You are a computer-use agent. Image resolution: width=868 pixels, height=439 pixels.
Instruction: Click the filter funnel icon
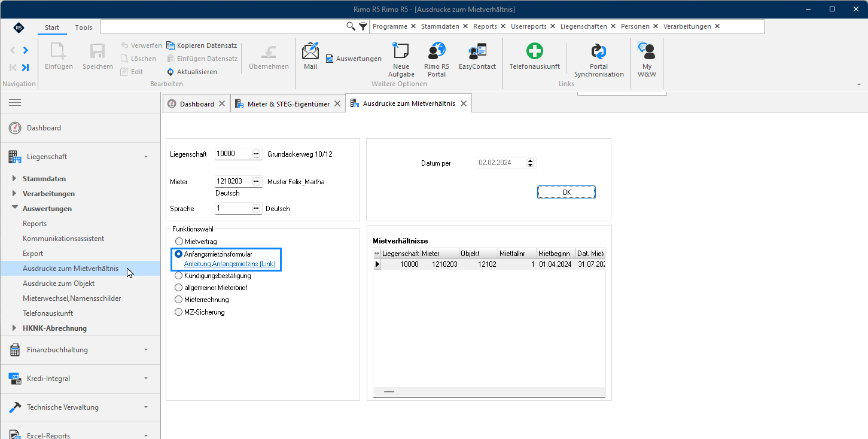[363, 26]
